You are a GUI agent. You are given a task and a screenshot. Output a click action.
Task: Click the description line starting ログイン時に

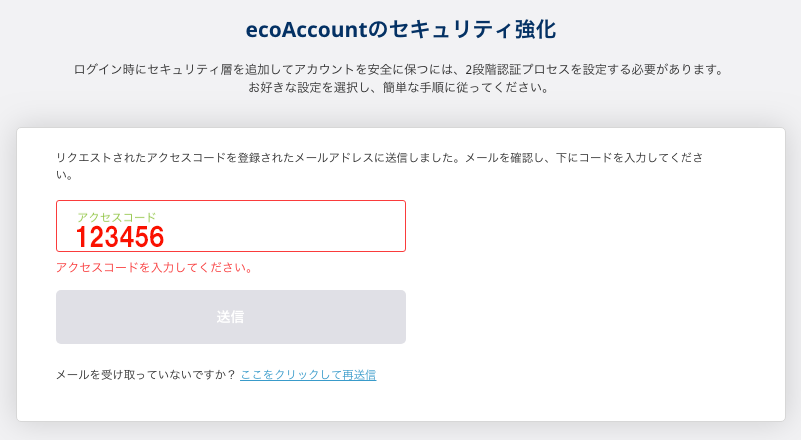click(x=398, y=70)
